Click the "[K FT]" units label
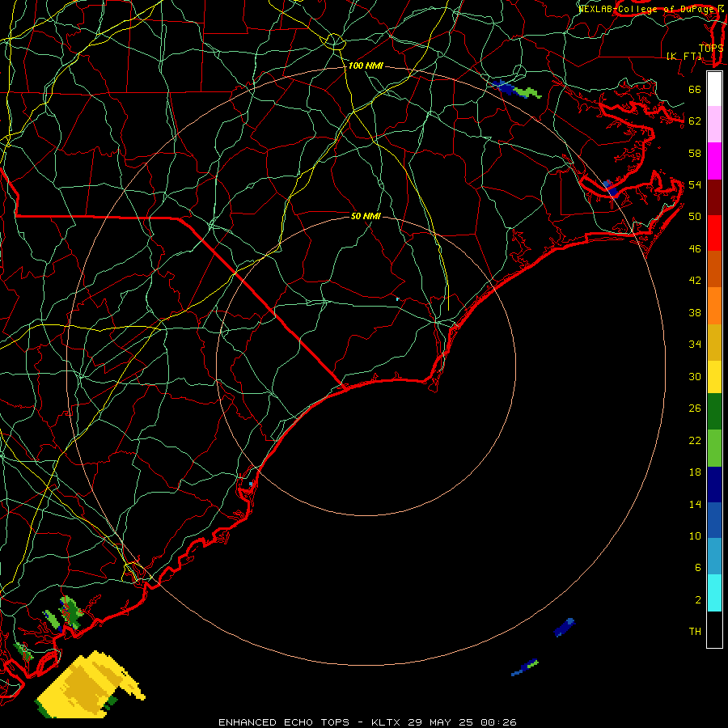The width and height of the screenshot is (728, 728). click(684, 56)
